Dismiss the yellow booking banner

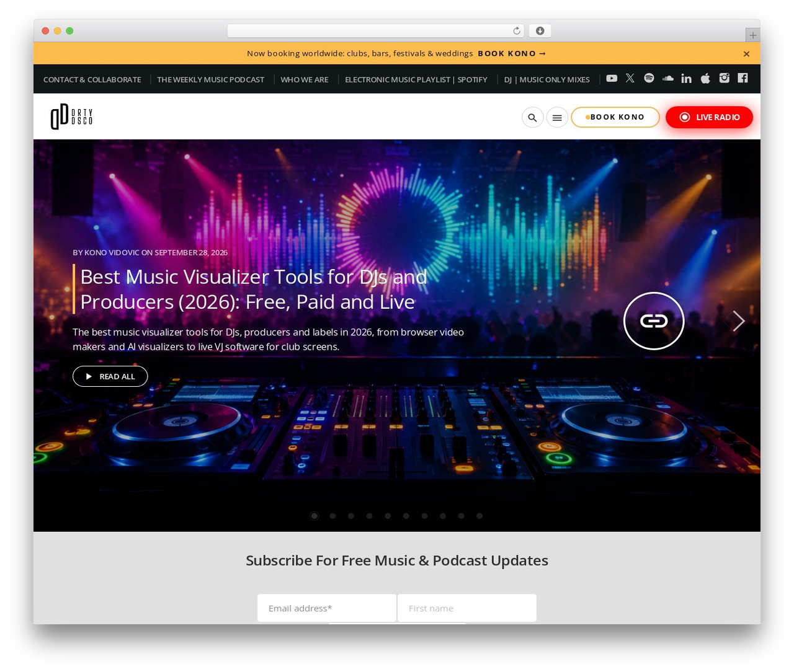coord(746,54)
